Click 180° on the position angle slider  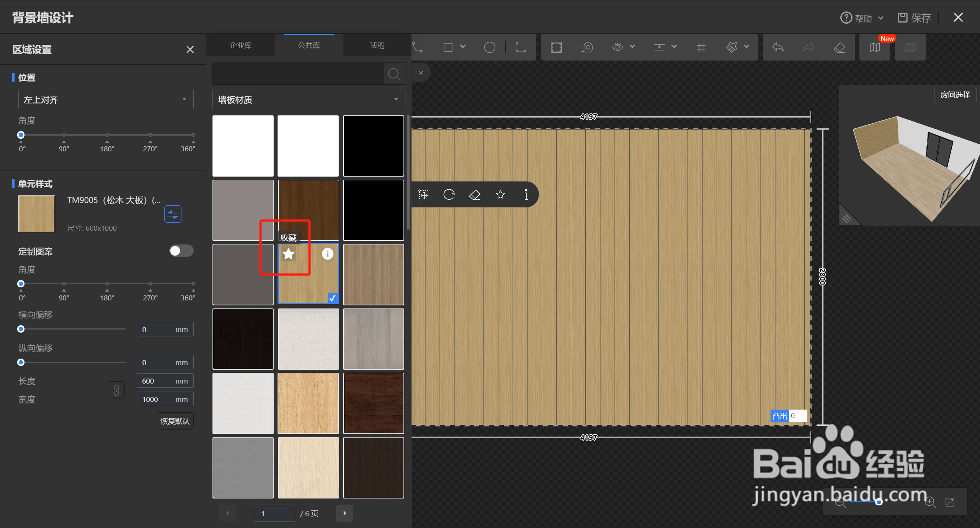(x=107, y=135)
